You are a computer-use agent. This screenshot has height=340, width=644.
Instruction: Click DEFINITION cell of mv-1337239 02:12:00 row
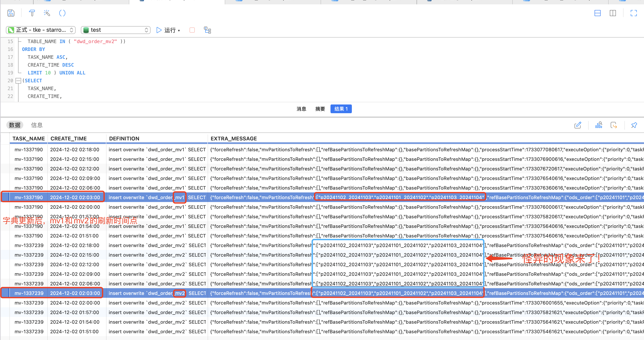[157, 264]
